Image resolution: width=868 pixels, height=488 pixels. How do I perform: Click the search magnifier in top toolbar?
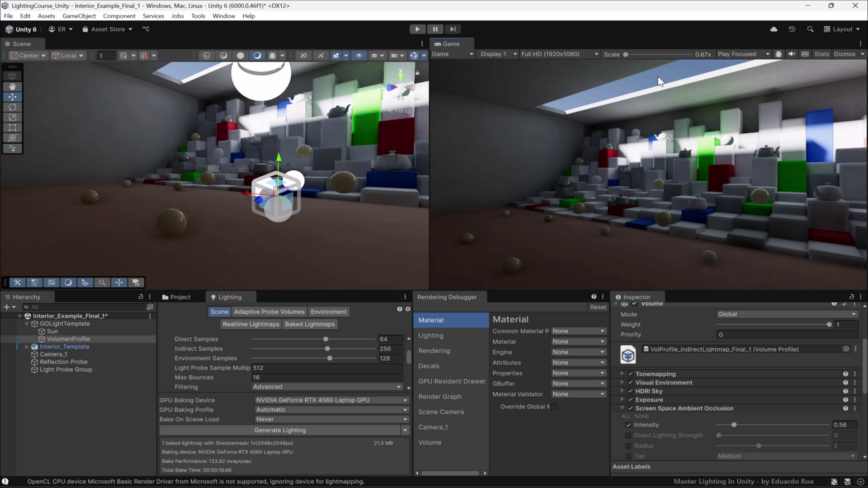[810, 29]
